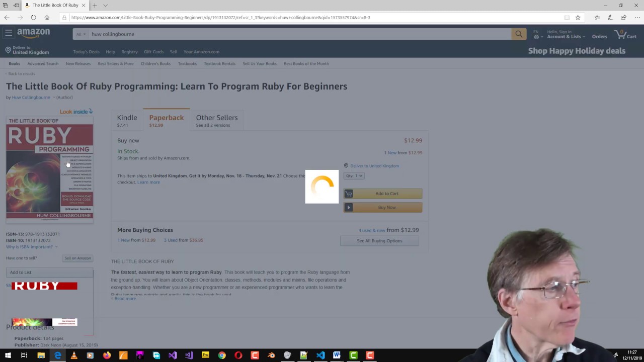Open Add to List dropdown

pos(50,272)
